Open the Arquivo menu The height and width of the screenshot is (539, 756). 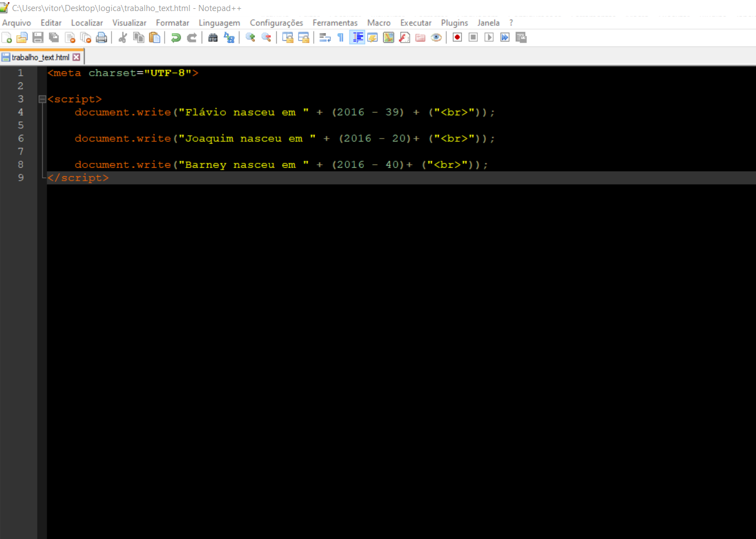17,23
